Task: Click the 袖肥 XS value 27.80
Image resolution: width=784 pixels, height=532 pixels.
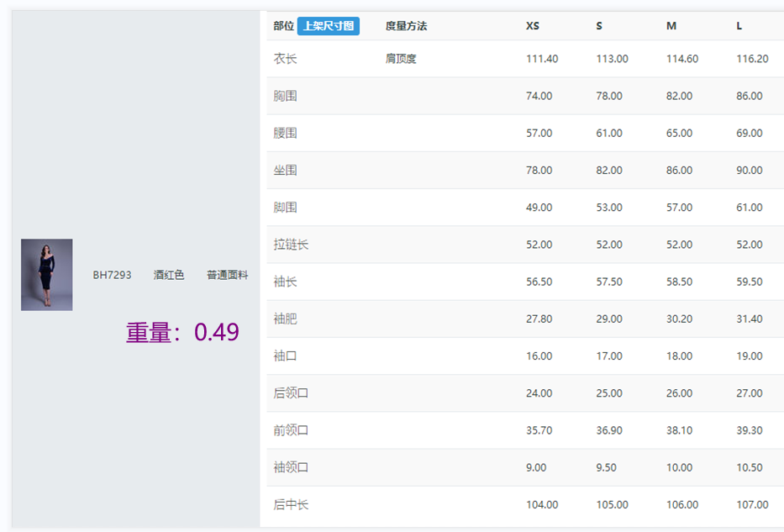Action: [539, 319]
